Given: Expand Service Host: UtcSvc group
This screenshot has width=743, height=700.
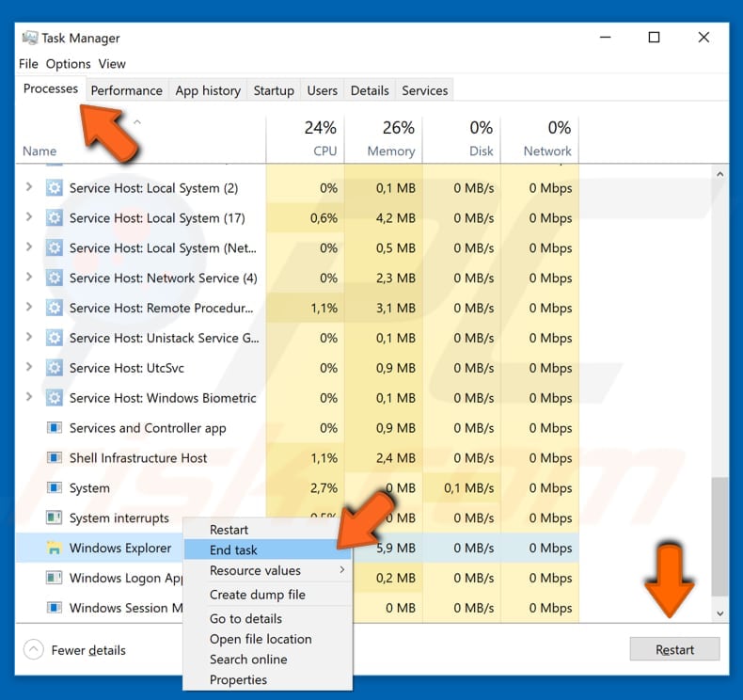Looking at the screenshot, I should pyautogui.click(x=29, y=367).
